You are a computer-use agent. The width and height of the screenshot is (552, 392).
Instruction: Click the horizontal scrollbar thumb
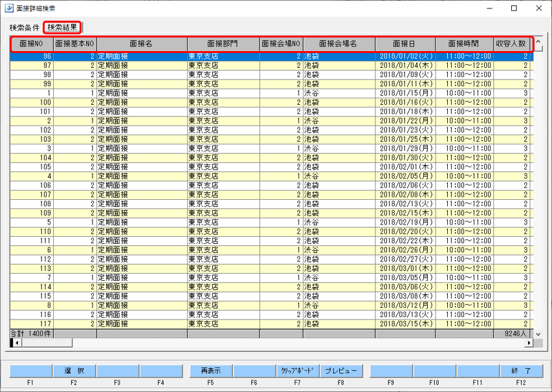click(x=47, y=343)
